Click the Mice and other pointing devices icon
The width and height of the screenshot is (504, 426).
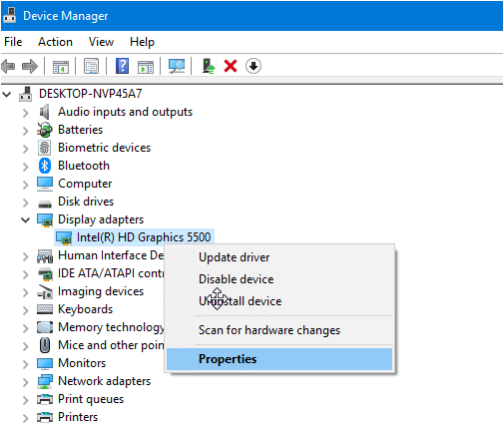tap(45, 345)
